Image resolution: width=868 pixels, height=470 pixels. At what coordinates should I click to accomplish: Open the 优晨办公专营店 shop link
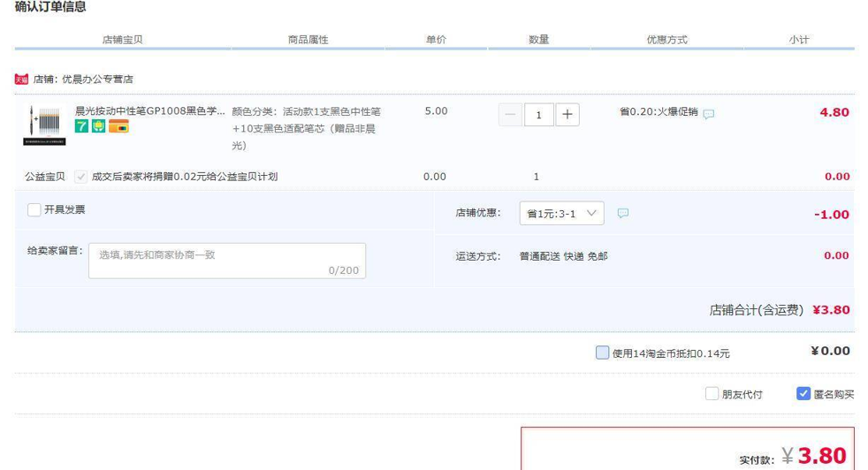(x=97, y=80)
